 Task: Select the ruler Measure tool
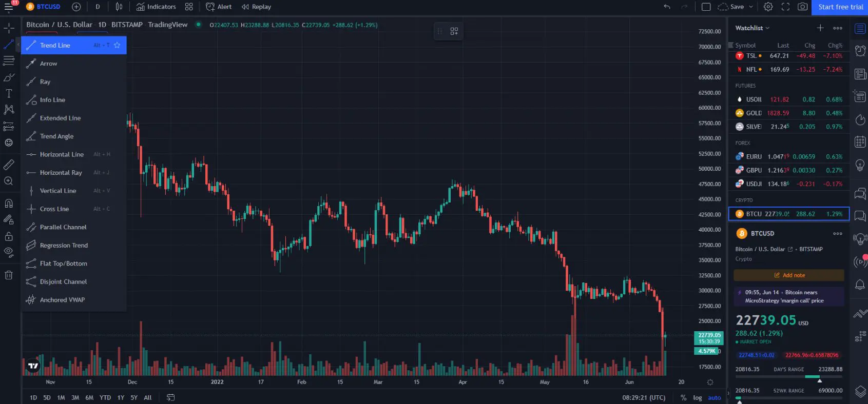coord(9,165)
